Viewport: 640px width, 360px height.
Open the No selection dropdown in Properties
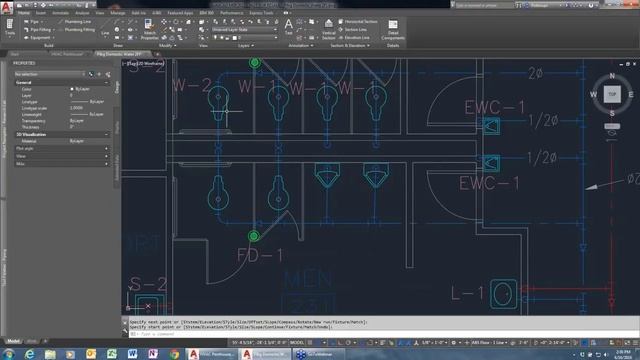(x=50, y=74)
